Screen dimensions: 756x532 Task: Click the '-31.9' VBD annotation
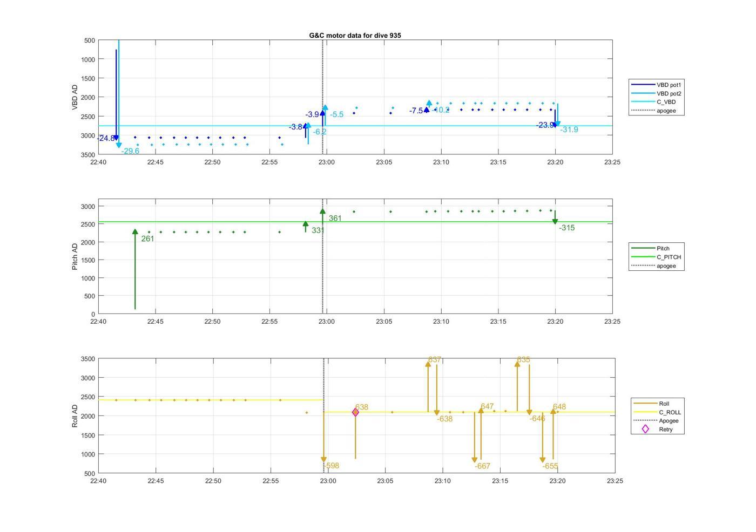(x=569, y=129)
